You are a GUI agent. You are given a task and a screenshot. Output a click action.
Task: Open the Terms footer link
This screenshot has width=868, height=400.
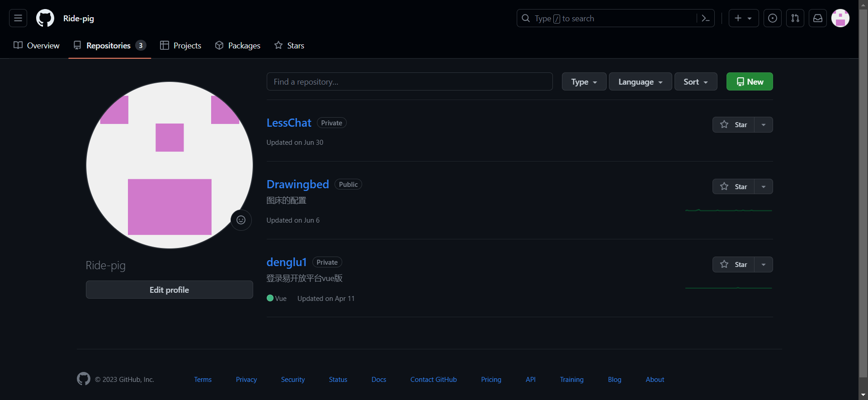(203, 380)
